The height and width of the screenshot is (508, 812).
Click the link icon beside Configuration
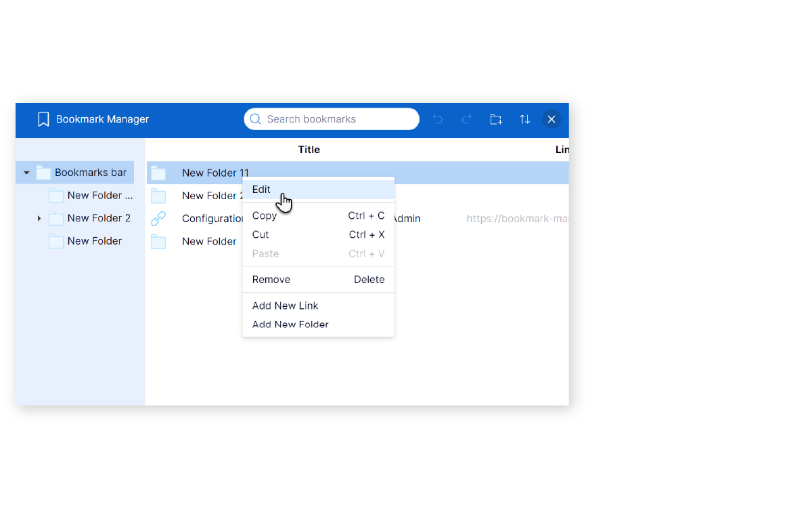point(158,219)
